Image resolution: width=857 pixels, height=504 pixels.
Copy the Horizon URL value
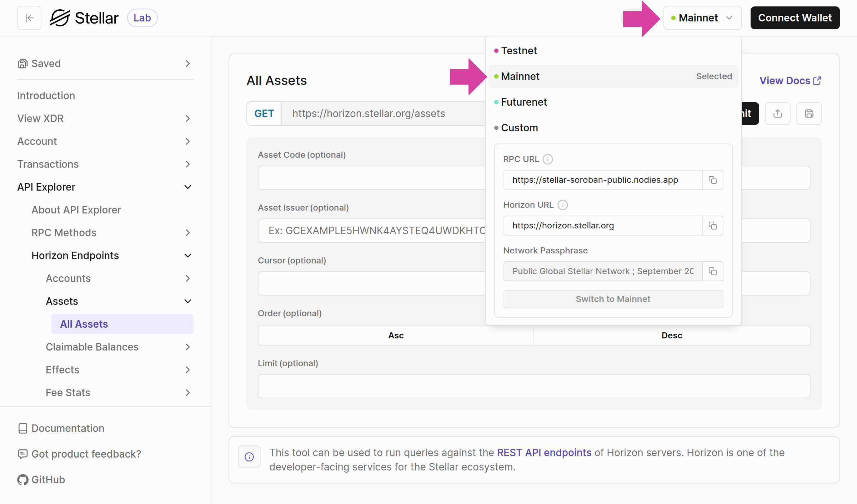click(712, 226)
